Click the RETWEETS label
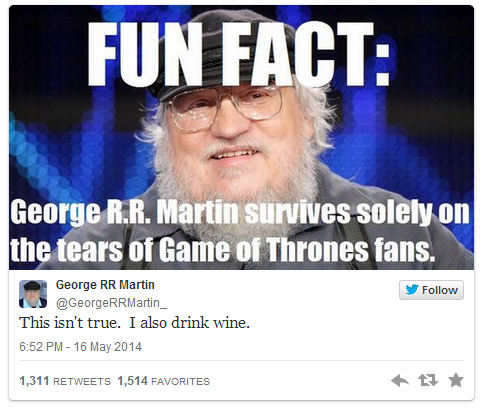487x415 pixels. (x=82, y=381)
